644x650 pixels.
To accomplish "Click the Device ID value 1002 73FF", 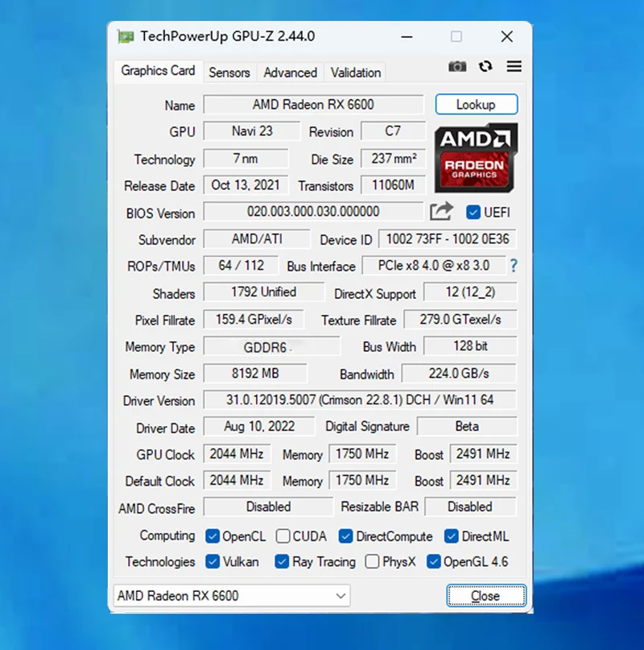I will click(x=447, y=238).
